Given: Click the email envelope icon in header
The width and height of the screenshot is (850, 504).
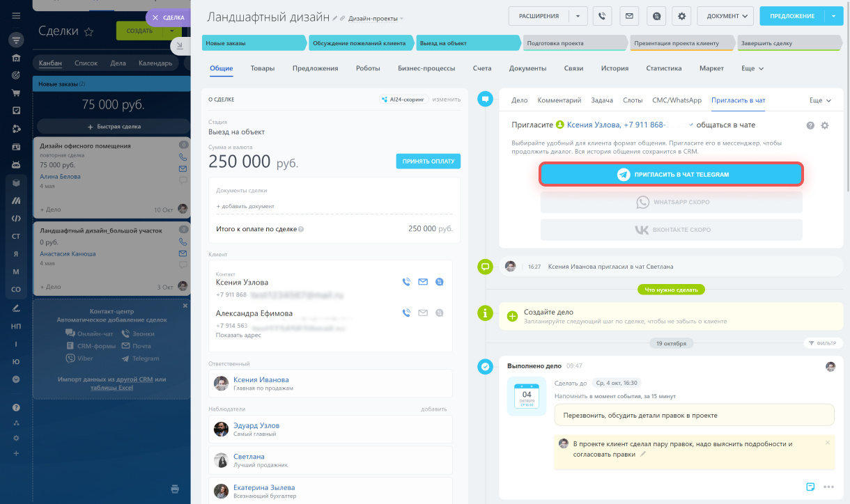Looking at the screenshot, I should pyautogui.click(x=629, y=16).
